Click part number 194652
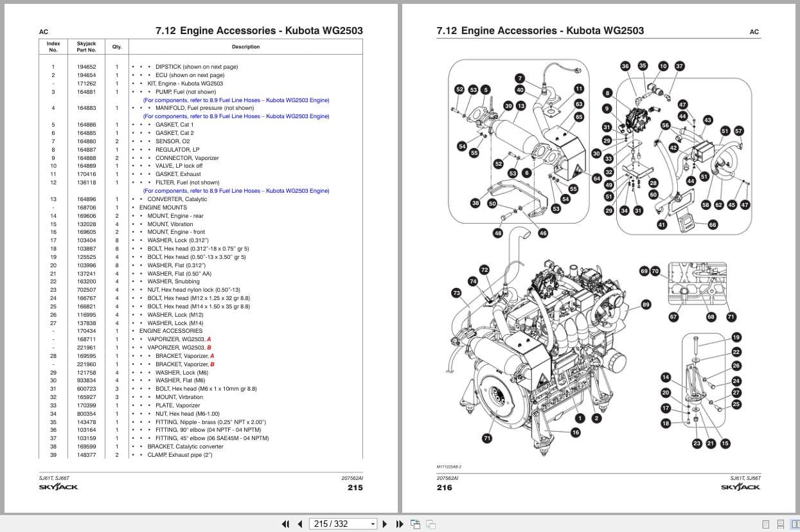The image size is (800, 532). pyautogui.click(x=86, y=67)
